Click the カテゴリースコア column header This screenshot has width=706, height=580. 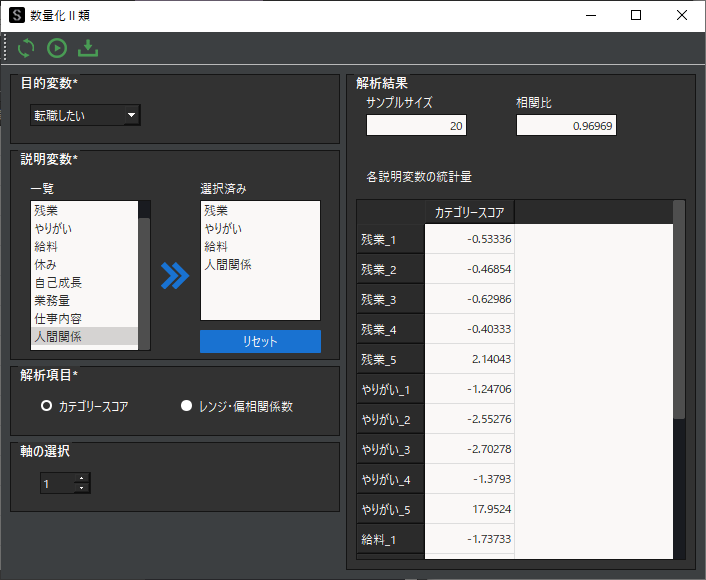point(469,212)
